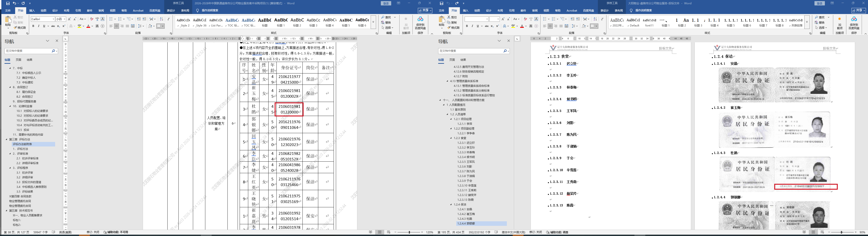Apply '标题 1' style in the left window gallery

(281, 22)
